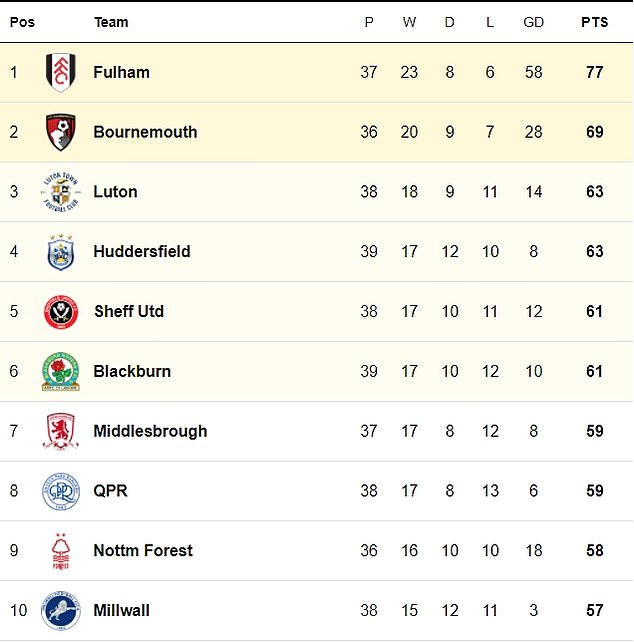
Task: Open the Nottm Forest team link
Action: (x=143, y=551)
